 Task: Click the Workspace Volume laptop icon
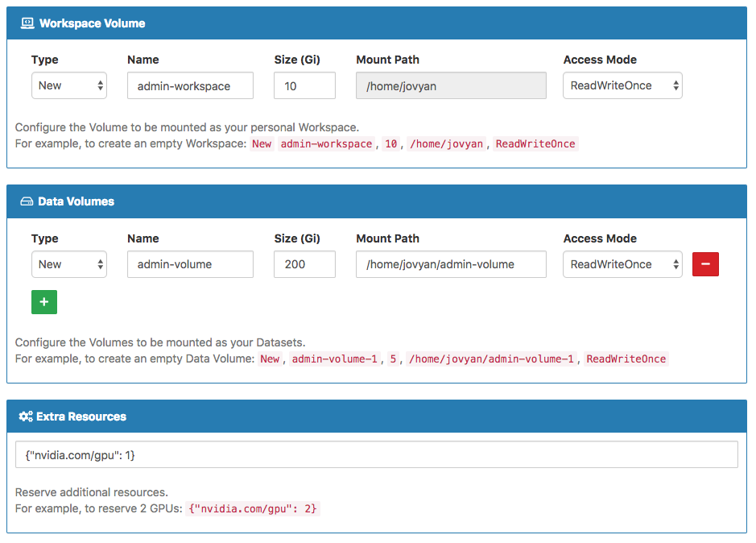(27, 23)
